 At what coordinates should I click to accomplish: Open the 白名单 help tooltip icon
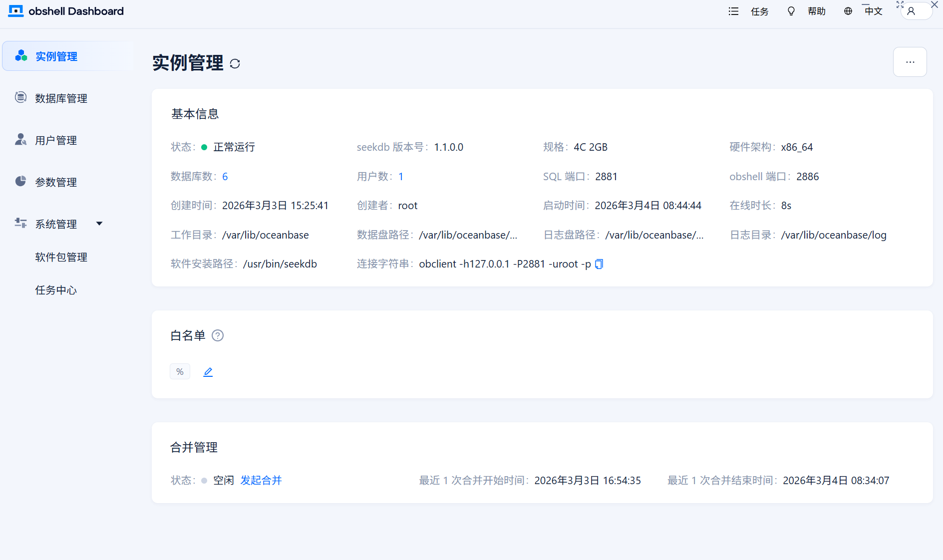coord(218,336)
